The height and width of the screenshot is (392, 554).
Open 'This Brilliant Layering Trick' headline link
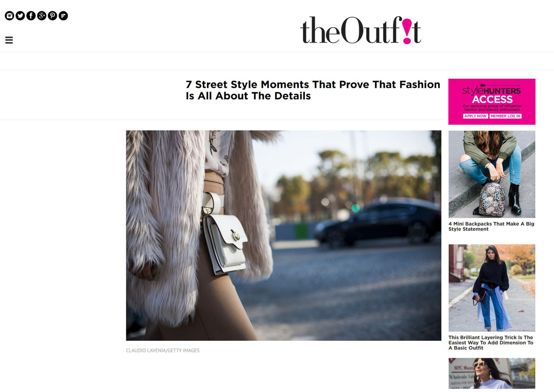(x=491, y=343)
